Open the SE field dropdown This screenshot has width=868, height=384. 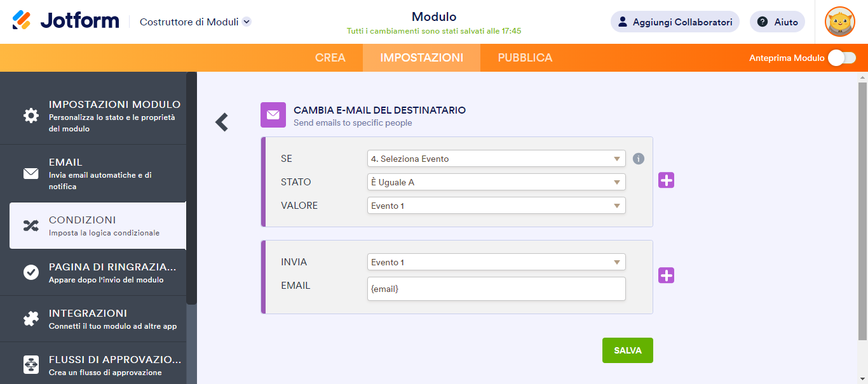[x=496, y=159]
